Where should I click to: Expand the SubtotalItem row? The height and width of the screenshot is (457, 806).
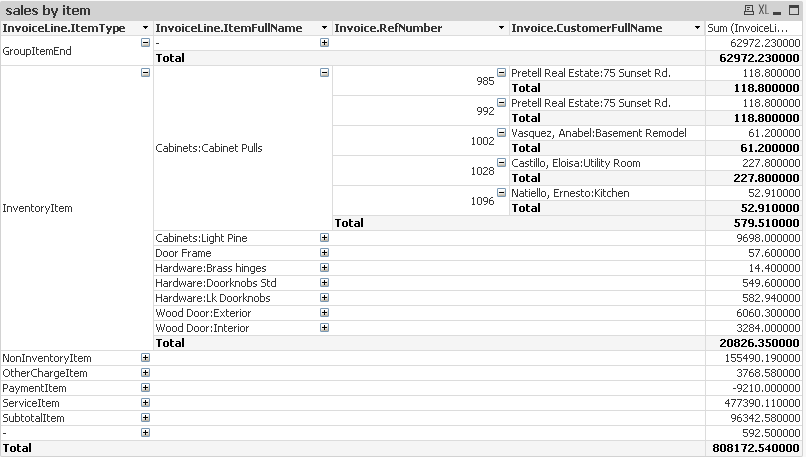coord(145,417)
